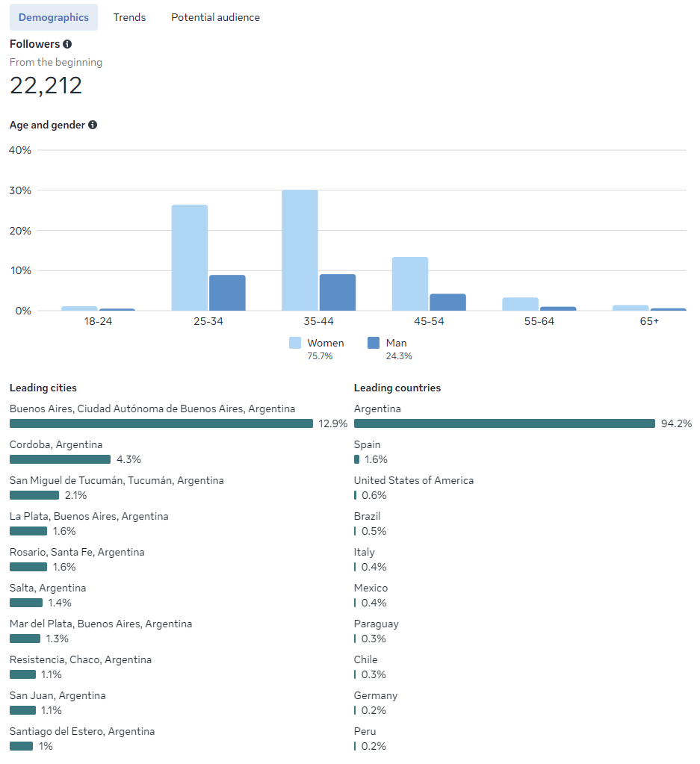Click the Buenos Aires city progress bar
Viewport: 700px width, 764px height.
point(161,423)
